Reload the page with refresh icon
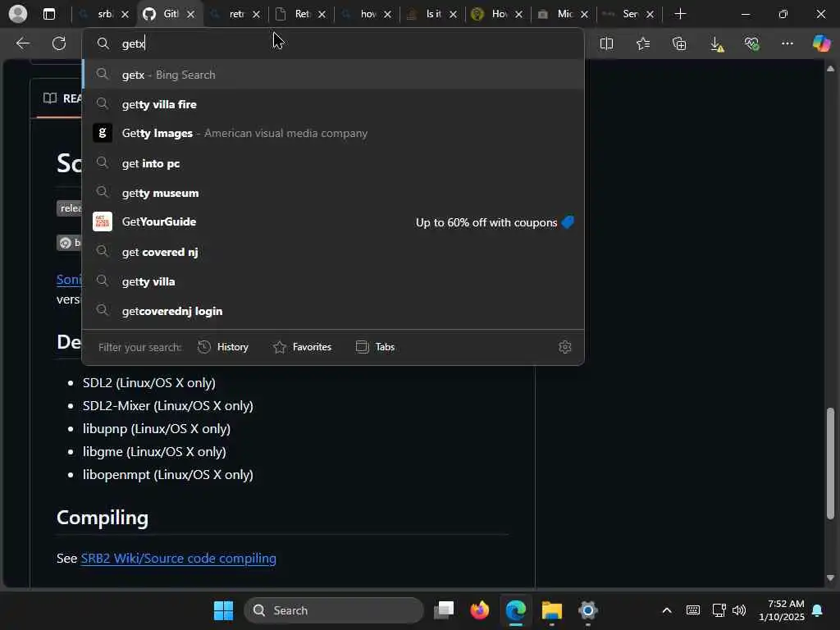Viewport: 840px width, 630px height. click(59, 43)
